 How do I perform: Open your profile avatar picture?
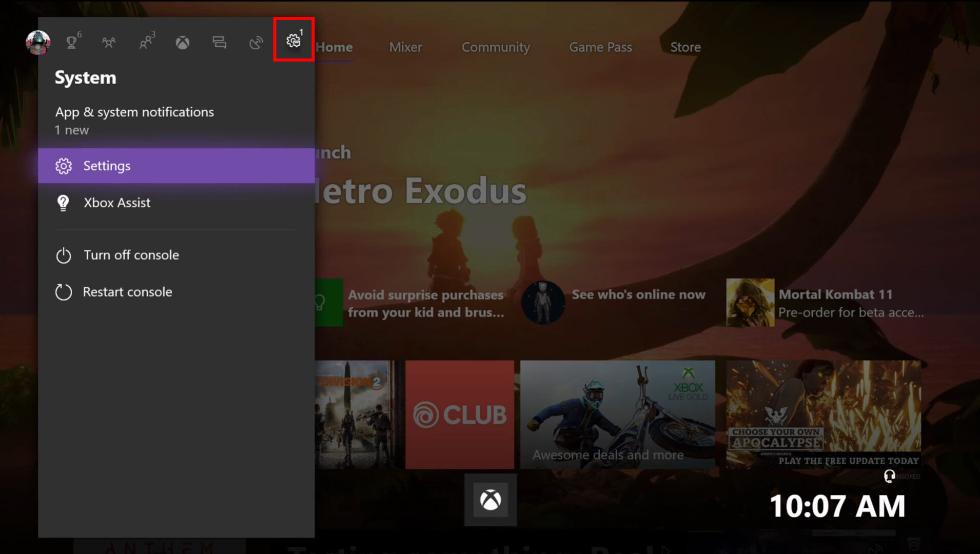pyautogui.click(x=38, y=43)
